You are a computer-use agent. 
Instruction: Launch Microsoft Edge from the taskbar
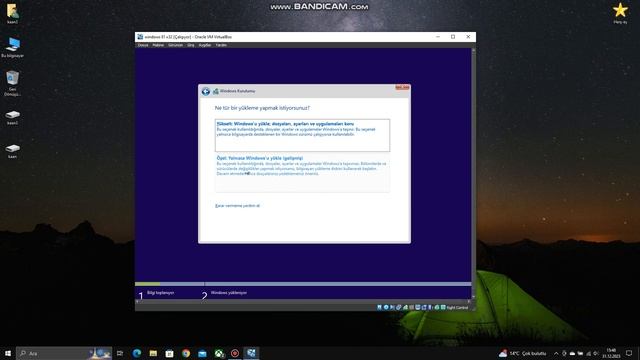tap(137, 353)
